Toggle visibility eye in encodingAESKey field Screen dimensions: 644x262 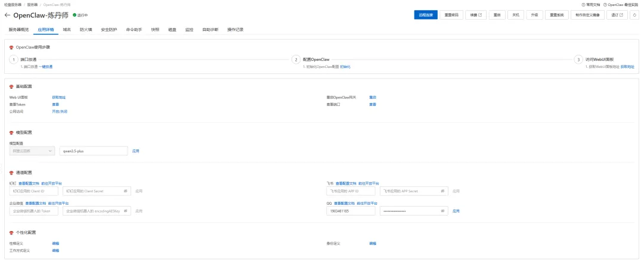(125, 211)
